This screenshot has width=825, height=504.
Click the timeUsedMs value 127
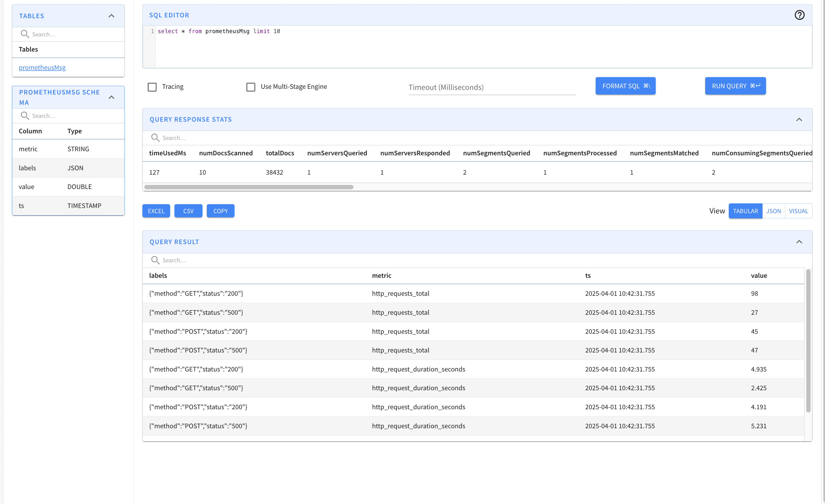[154, 172]
